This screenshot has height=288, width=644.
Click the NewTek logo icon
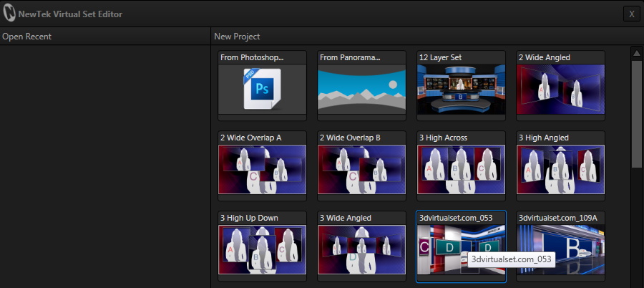(9, 14)
